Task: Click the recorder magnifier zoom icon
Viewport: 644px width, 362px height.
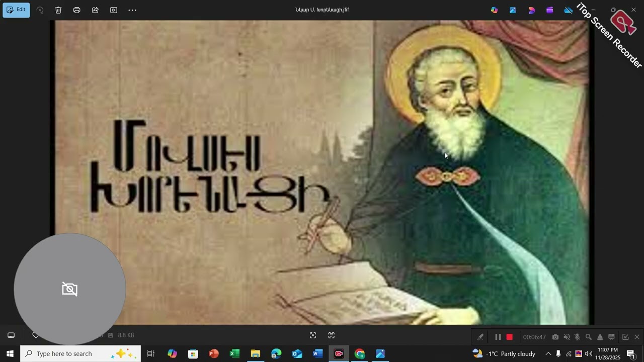Action: (588, 337)
